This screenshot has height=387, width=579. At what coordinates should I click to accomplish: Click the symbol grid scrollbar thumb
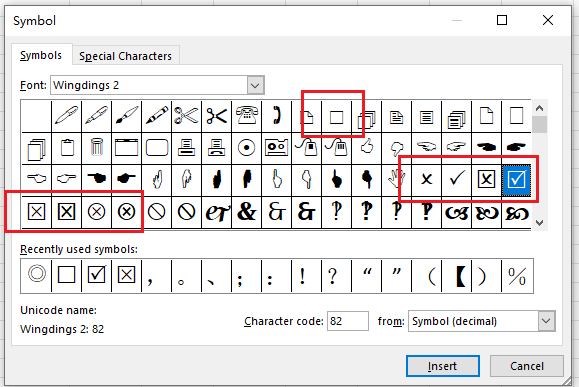pos(539,124)
